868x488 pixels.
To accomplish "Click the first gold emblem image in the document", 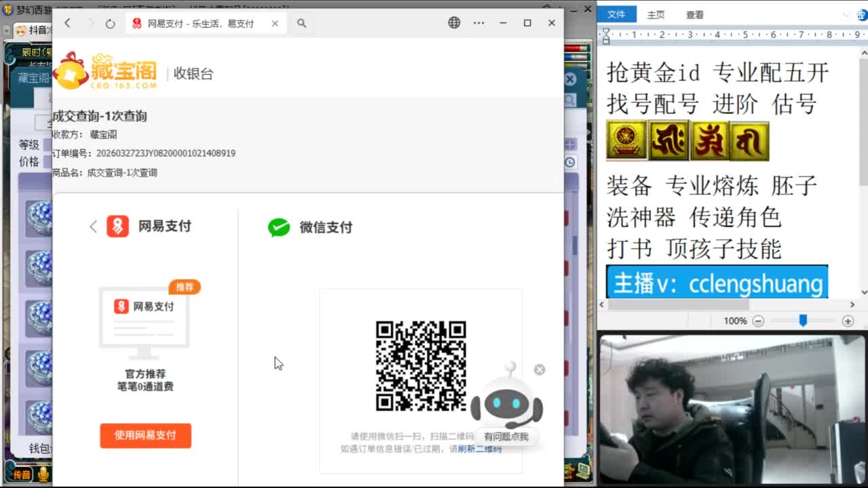I will click(627, 141).
